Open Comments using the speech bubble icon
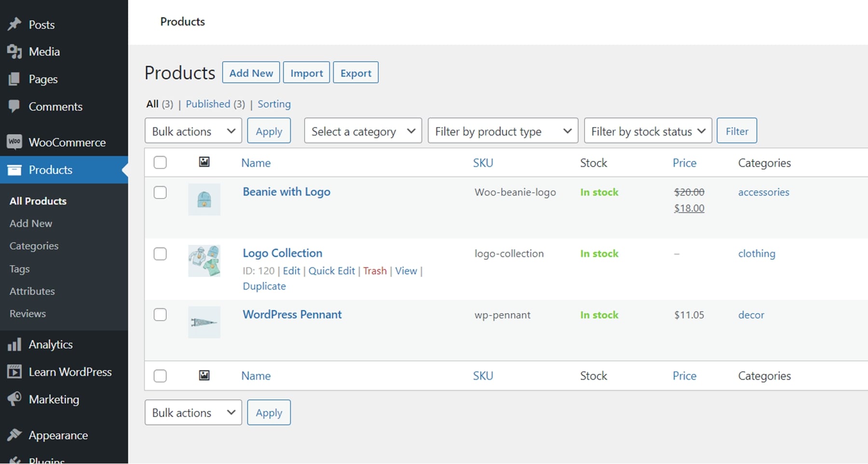The width and height of the screenshot is (868, 464). tap(15, 106)
